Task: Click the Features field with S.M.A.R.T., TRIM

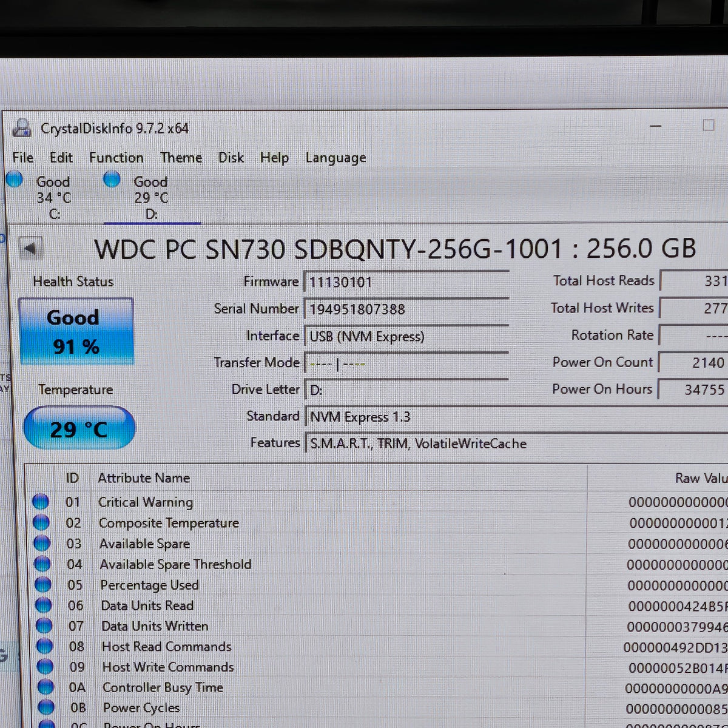Action: (x=517, y=443)
